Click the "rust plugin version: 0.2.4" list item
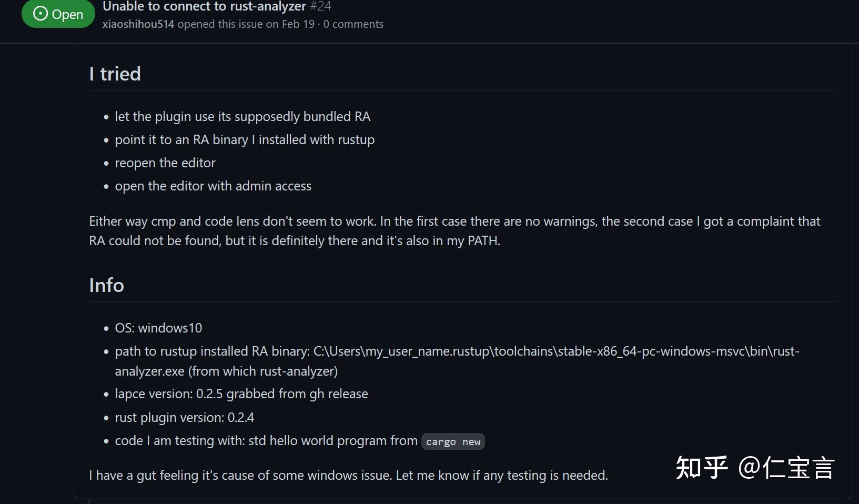Screen dimensions: 859x504 (184, 417)
